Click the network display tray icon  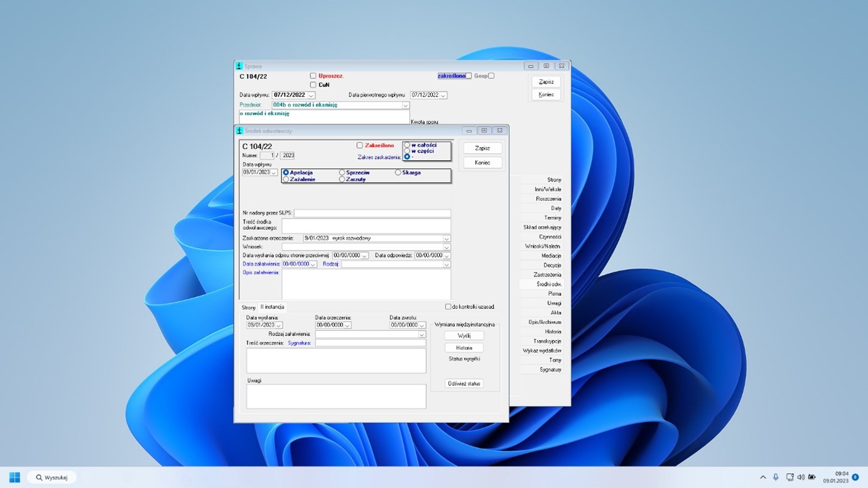(789, 477)
